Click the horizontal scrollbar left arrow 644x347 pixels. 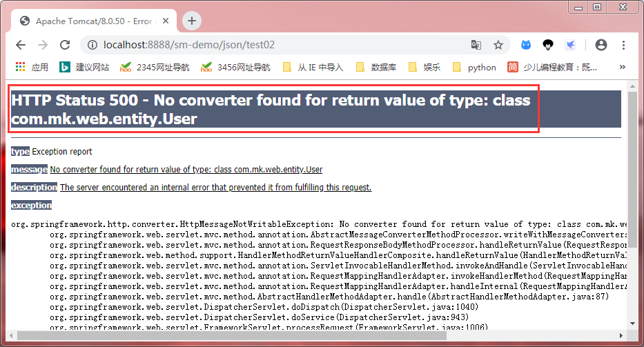coord(11,335)
